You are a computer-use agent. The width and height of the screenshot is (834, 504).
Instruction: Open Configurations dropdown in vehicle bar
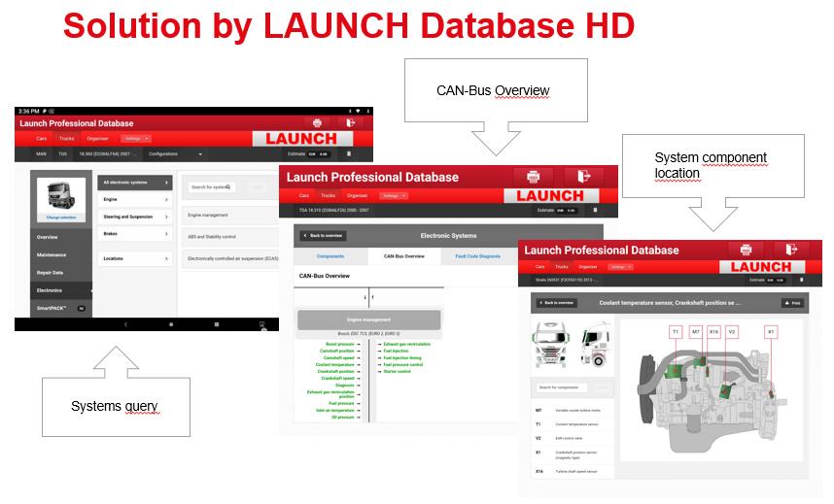[x=176, y=154]
